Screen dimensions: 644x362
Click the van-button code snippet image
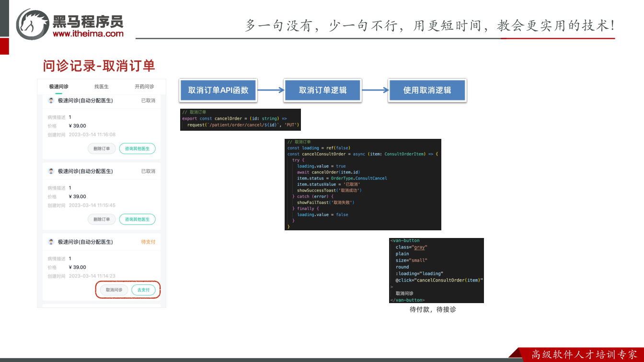pyautogui.click(x=437, y=271)
